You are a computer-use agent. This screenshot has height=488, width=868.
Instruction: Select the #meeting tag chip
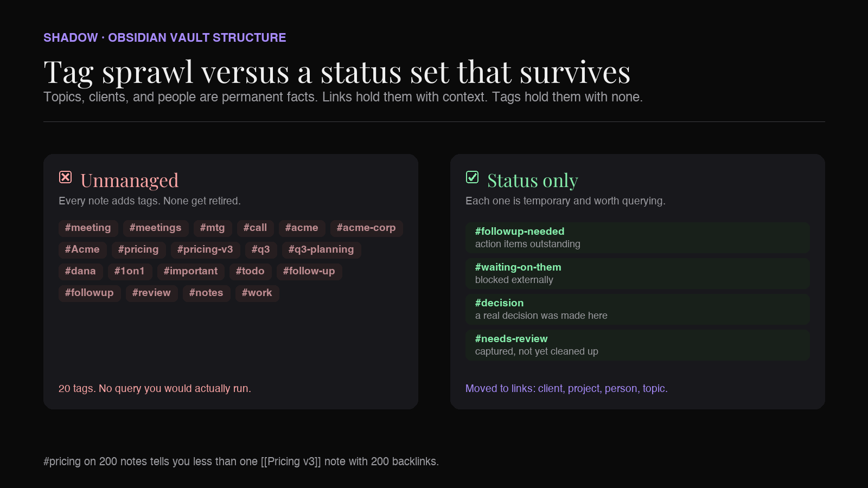[x=88, y=228]
